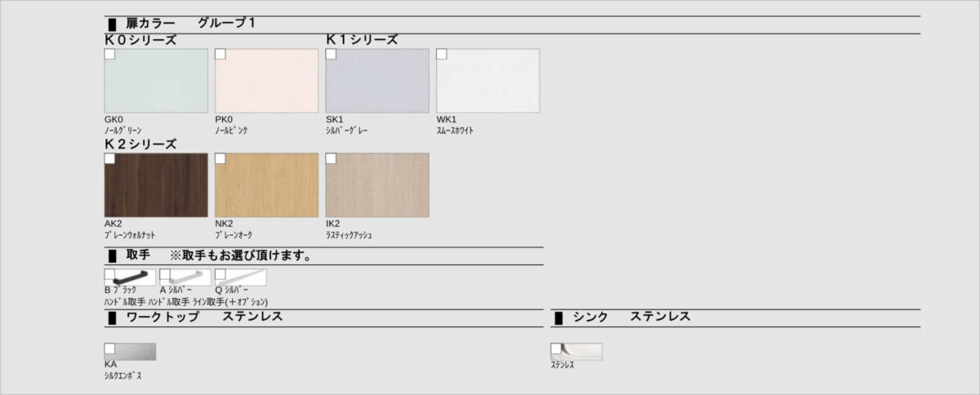
Task: Check the ステンレス sink checkbox
Action: tap(556, 348)
